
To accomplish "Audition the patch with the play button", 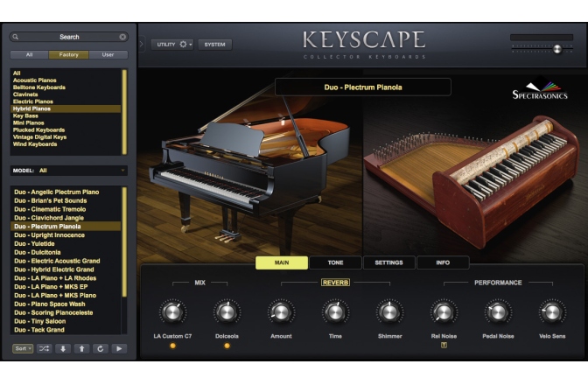I will 119,348.
